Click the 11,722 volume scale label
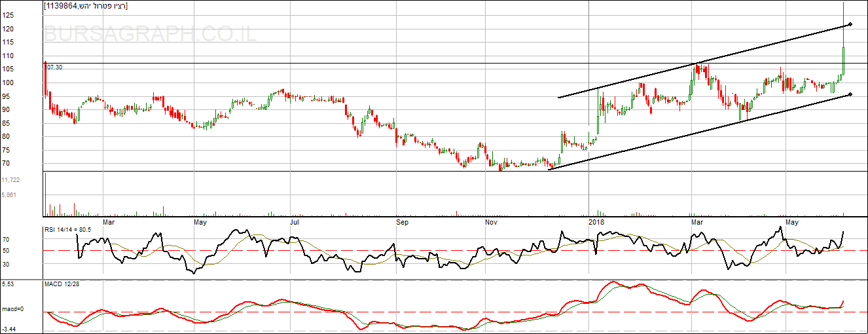Screen dimensions: 868x334 (11, 179)
